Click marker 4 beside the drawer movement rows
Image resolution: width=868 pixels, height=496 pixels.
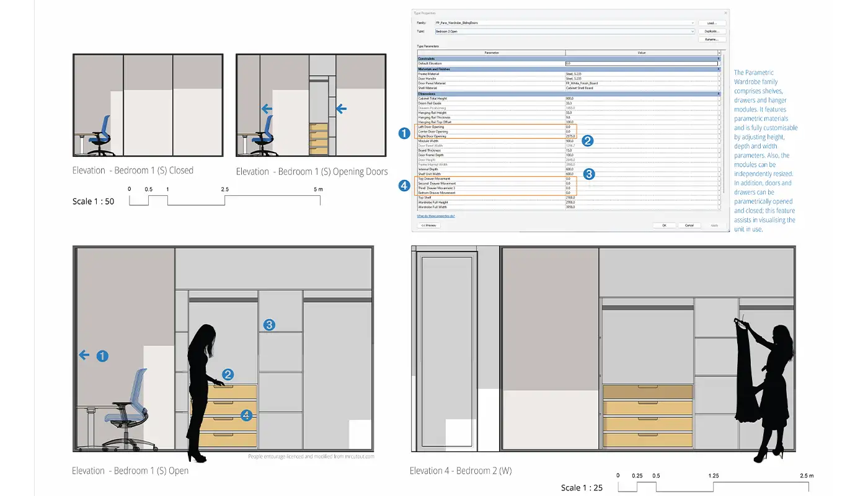point(404,185)
